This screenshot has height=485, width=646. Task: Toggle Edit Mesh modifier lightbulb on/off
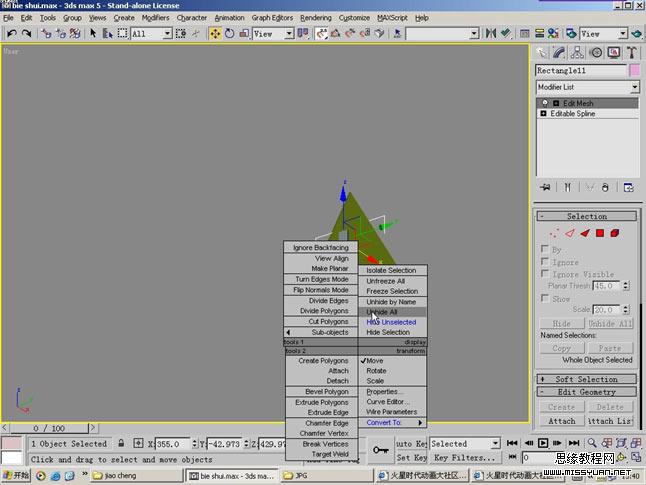click(x=545, y=103)
